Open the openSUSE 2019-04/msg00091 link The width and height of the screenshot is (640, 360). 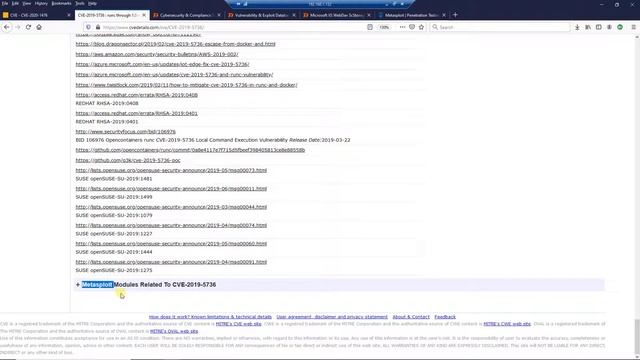tap(171, 262)
